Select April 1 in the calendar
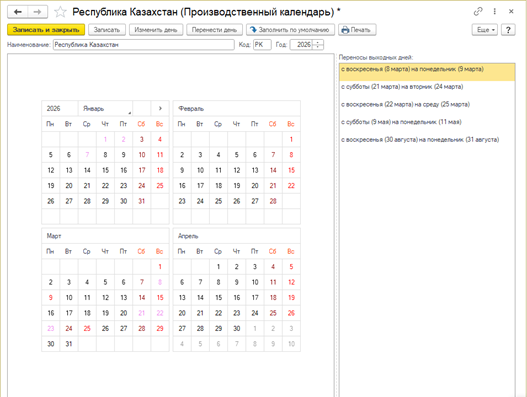The width and height of the screenshot is (527, 397). point(218,267)
